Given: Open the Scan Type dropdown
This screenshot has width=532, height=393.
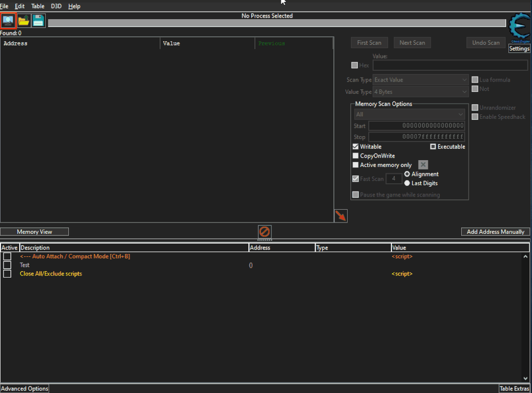Looking at the screenshot, I should pyautogui.click(x=421, y=80).
